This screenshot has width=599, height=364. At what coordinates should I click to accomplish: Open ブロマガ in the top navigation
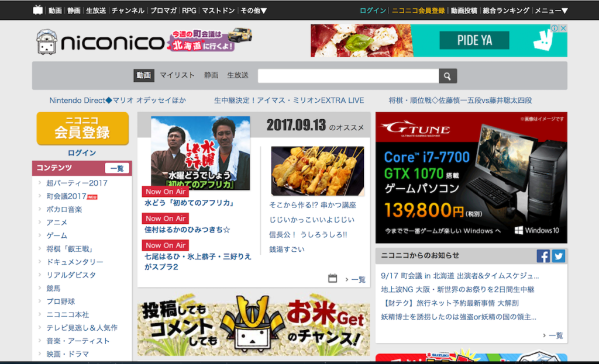tap(163, 11)
